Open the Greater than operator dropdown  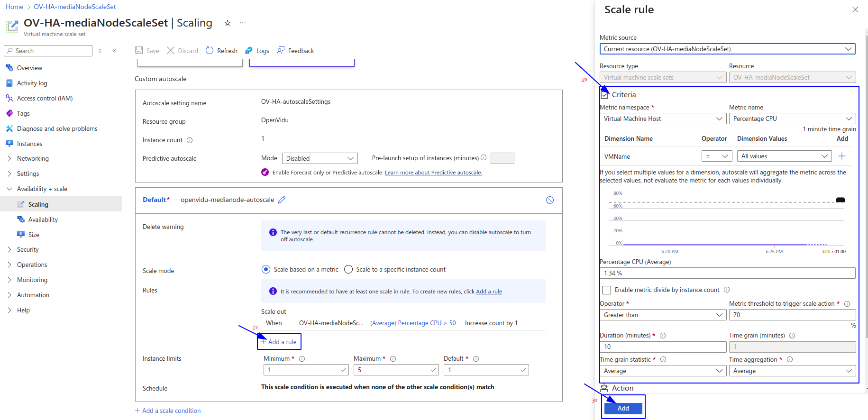pos(662,315)
